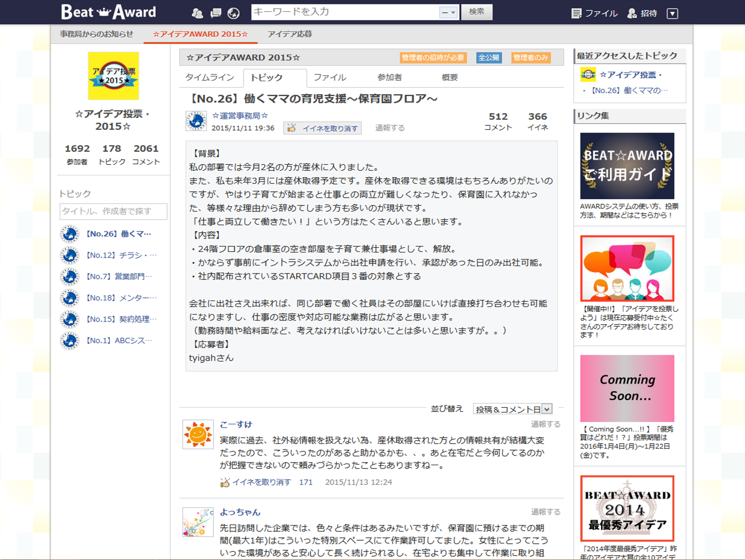This screenshot has width=745, height=560.
Task: Open the よっちゃん user name link
Action: point(240,512)
